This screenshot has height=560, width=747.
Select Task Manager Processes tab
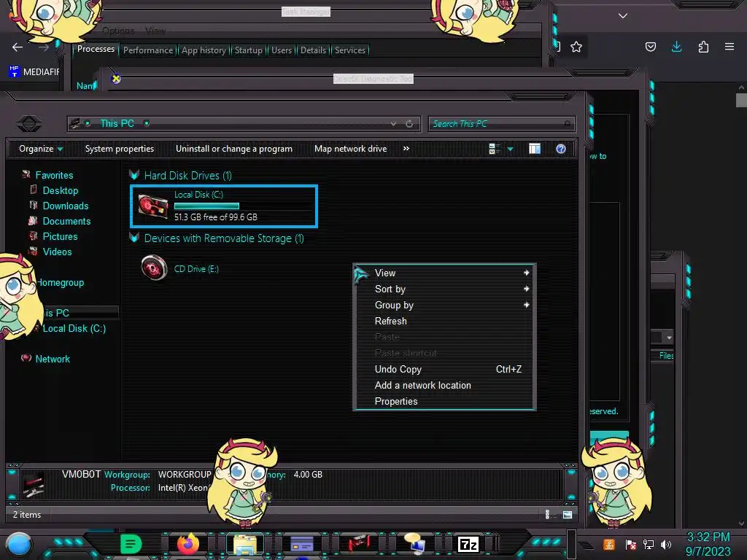coord(96,49)
